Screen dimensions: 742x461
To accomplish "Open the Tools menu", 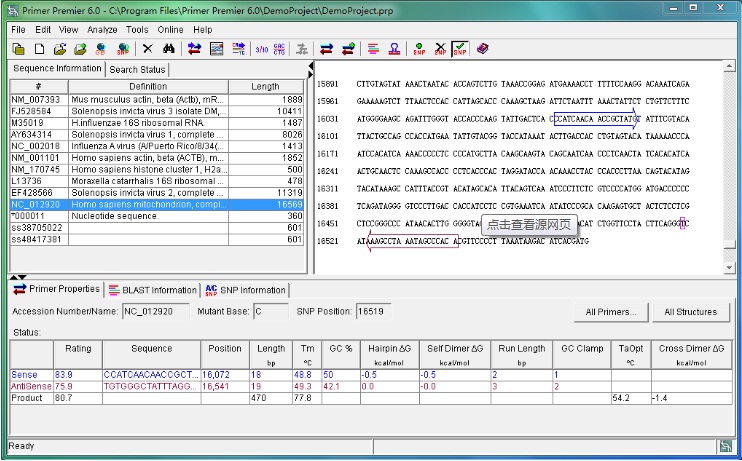I will (137, 29).
